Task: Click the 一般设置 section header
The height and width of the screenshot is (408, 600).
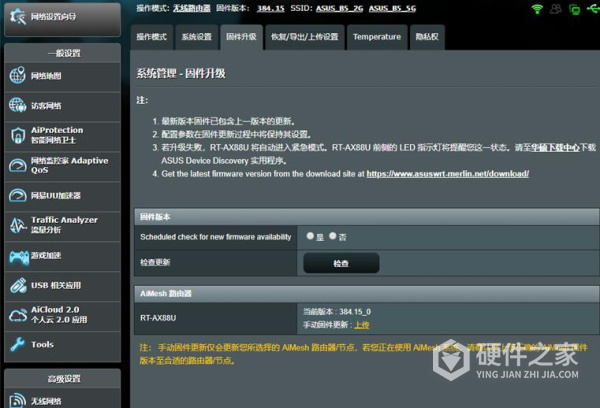Action: 62,53
